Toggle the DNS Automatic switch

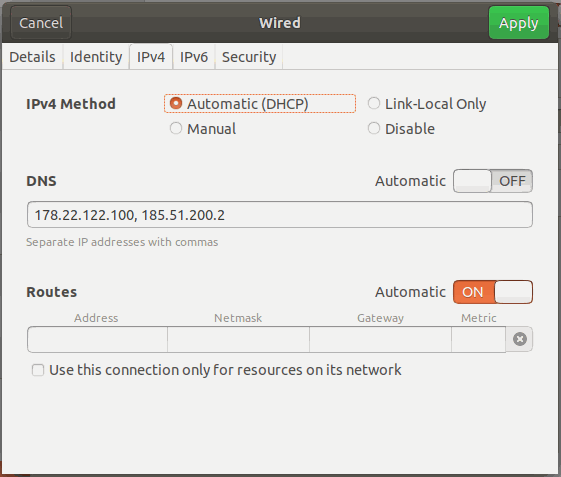[x=493, y=181]
